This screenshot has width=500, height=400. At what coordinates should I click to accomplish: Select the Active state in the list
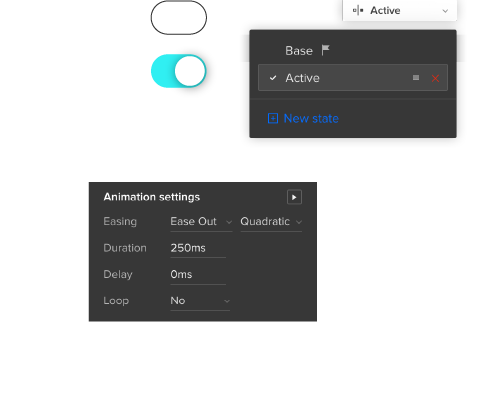pos(353,78)
